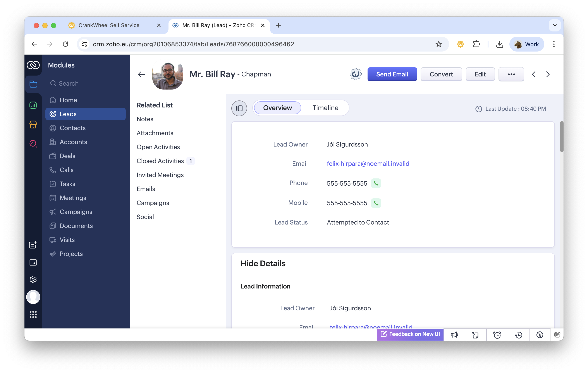588x373 pixels.
Task: Call the Phone number via green phone icon
Action: (376, 183)
